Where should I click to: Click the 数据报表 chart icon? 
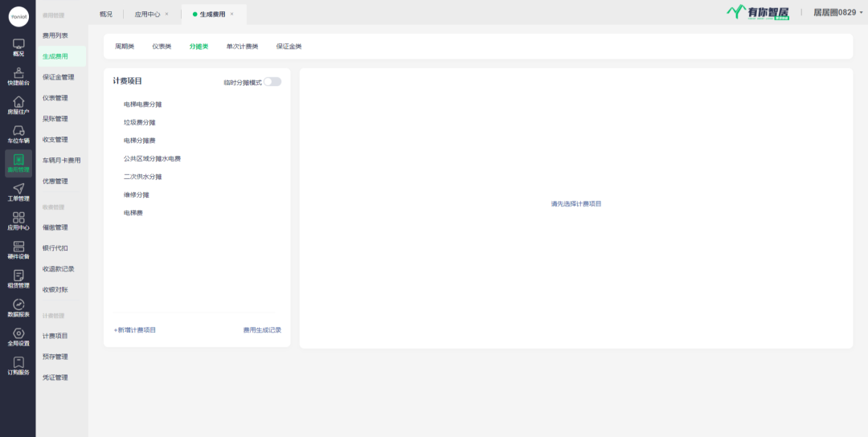coord(18,307)
